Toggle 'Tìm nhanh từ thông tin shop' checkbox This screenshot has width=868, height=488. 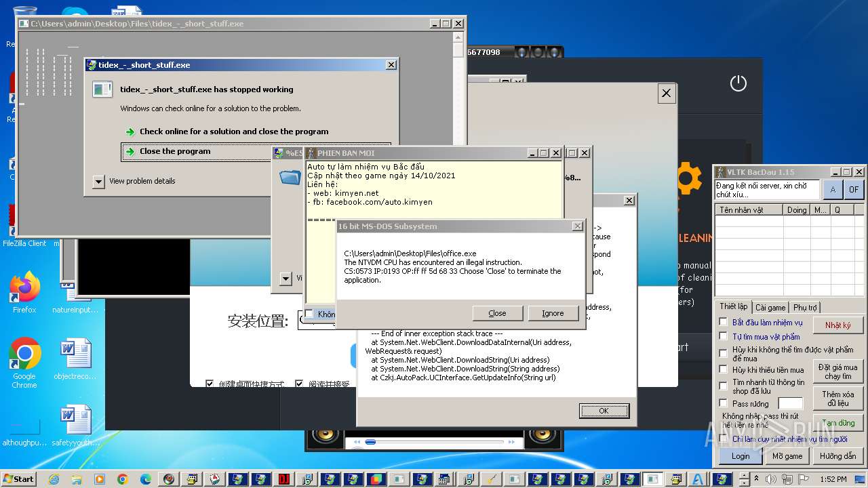coord(723,386)
